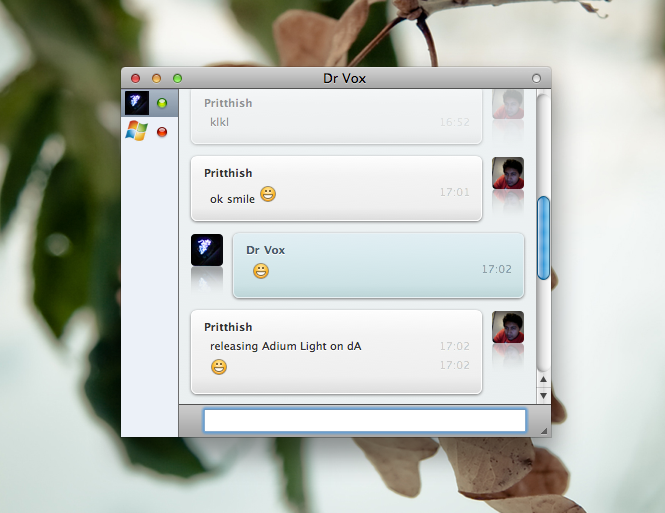This screenshot has height=513, width=665.
Task: Minimize the chat window with yellow button
Action: (x=156, y=78)
